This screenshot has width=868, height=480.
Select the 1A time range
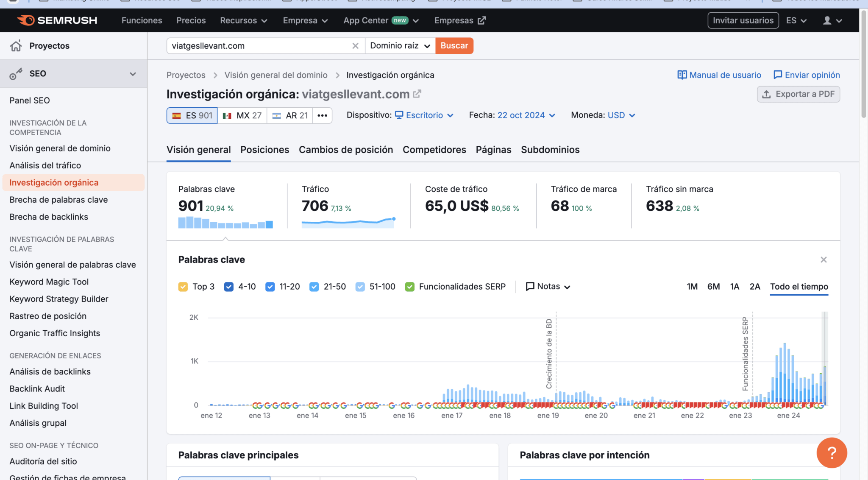pos(734,287)
